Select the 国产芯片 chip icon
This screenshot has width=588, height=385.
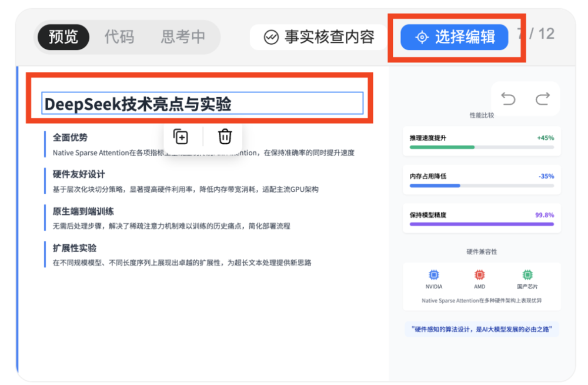pos(527,275)
